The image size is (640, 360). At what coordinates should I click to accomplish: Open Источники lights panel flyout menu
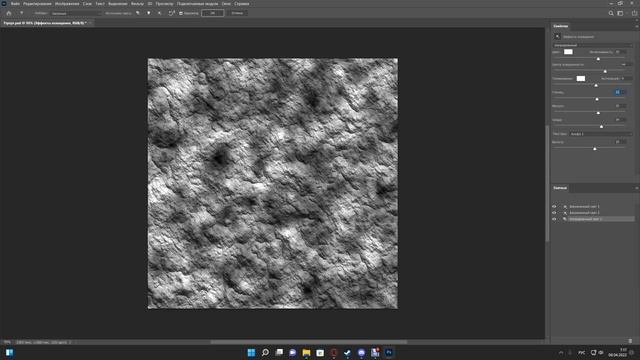[x=636, y=188]
